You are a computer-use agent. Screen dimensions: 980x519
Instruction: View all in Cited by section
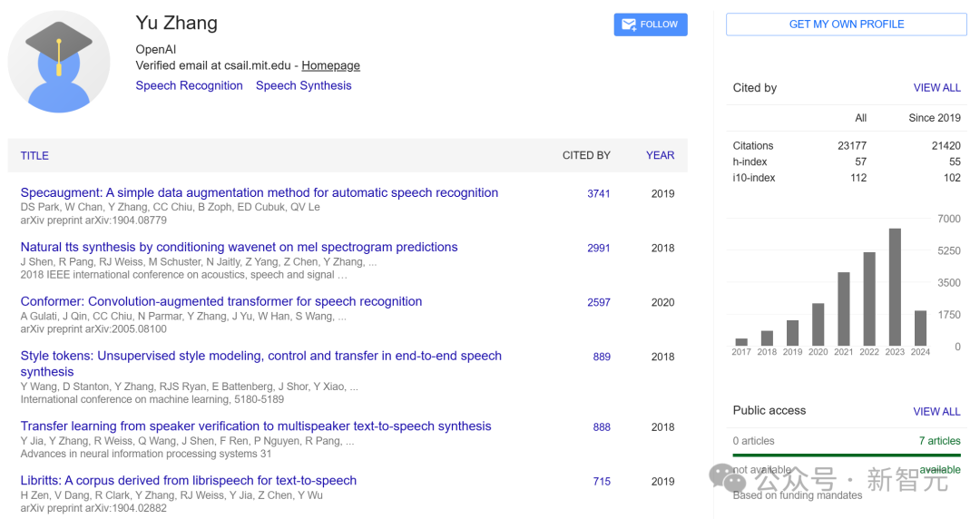click(936, 88)
